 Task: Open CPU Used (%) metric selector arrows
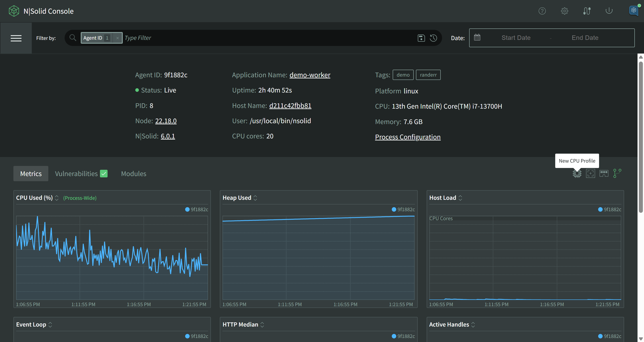coord(57,198)
